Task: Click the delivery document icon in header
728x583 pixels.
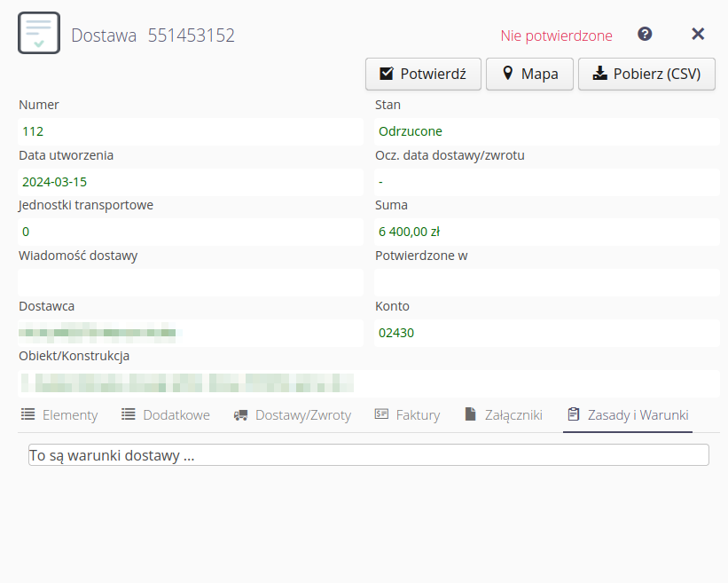Action: (39, 34)
